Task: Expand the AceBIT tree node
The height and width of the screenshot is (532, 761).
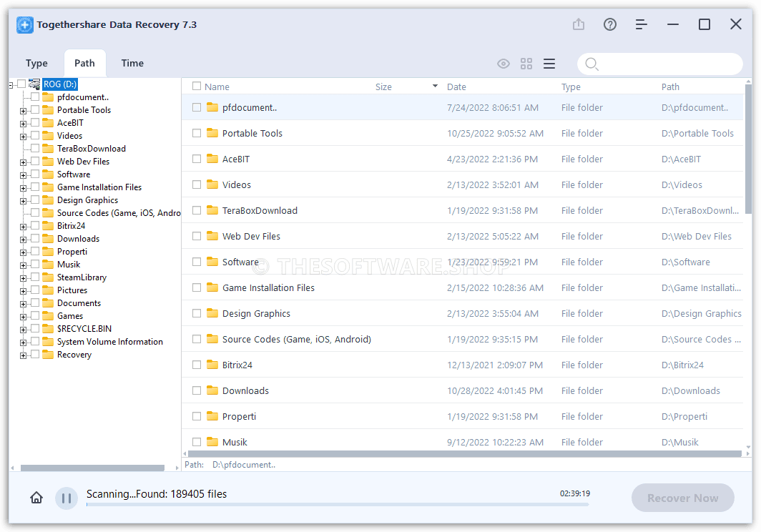Action: click(23, 124)
